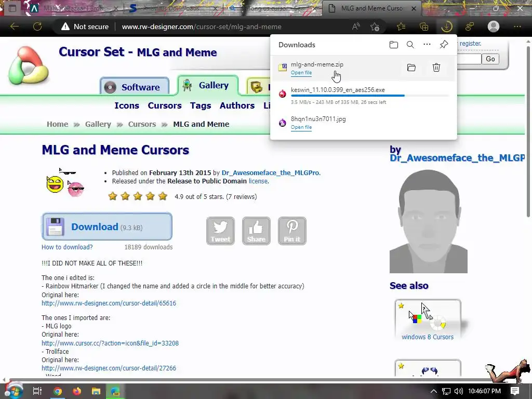
Task: Click the register link
Action: click(x=470, y=44)
